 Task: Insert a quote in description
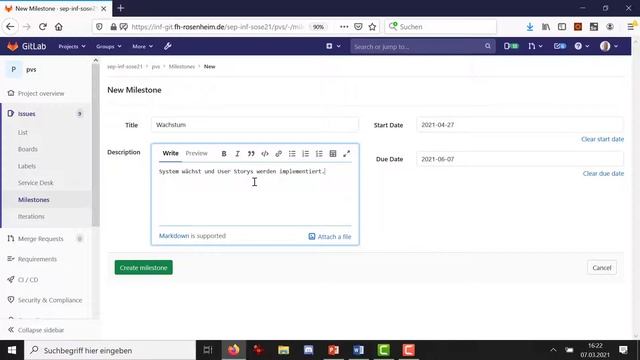pyautogui.click(x=251, y=153)
